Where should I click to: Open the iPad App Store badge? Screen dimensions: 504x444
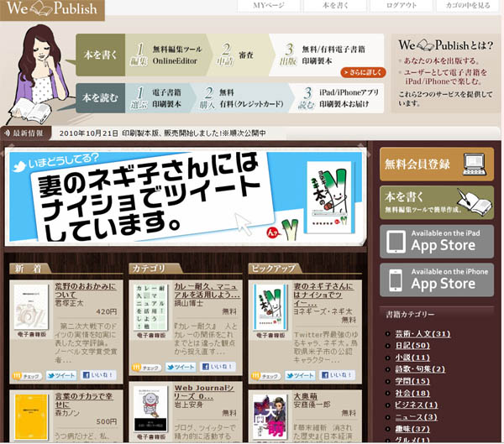436,241
